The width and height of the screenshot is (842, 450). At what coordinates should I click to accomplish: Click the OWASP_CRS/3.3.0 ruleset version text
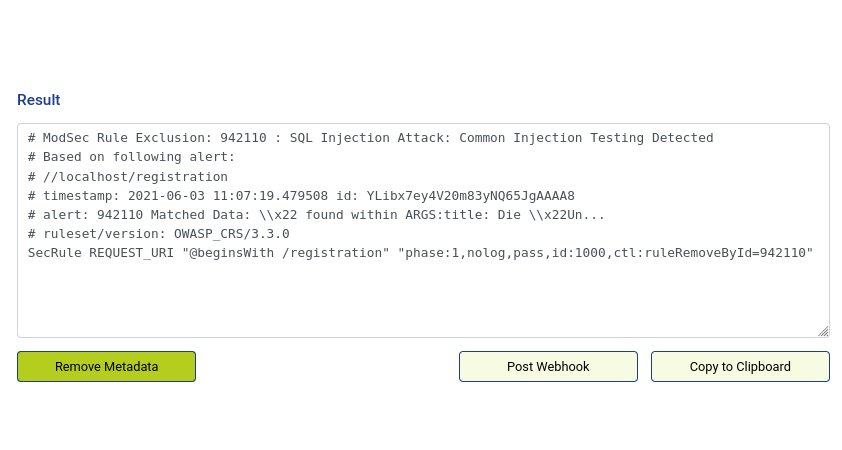[x=231, y=234]
